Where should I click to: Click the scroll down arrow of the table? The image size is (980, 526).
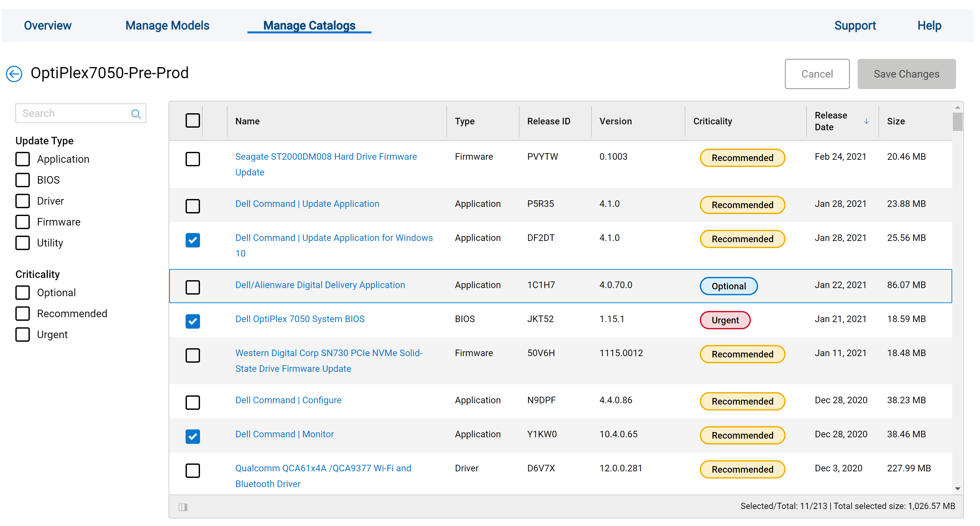click(x=957, y=489)
